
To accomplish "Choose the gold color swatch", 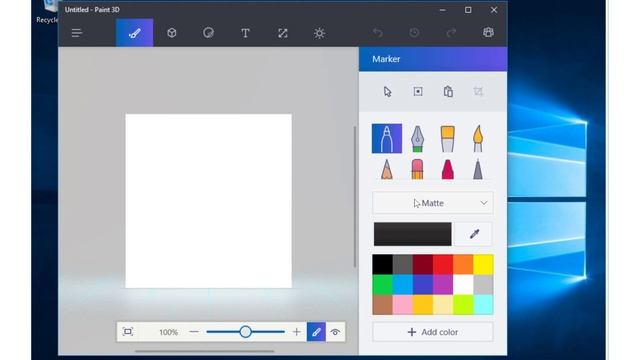I will tap(423, 305).
